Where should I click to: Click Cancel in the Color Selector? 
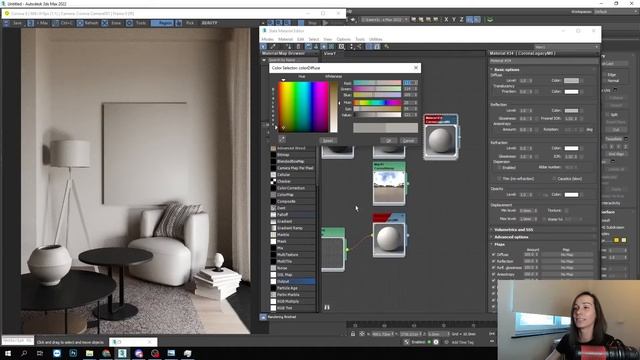click(409, 140)
